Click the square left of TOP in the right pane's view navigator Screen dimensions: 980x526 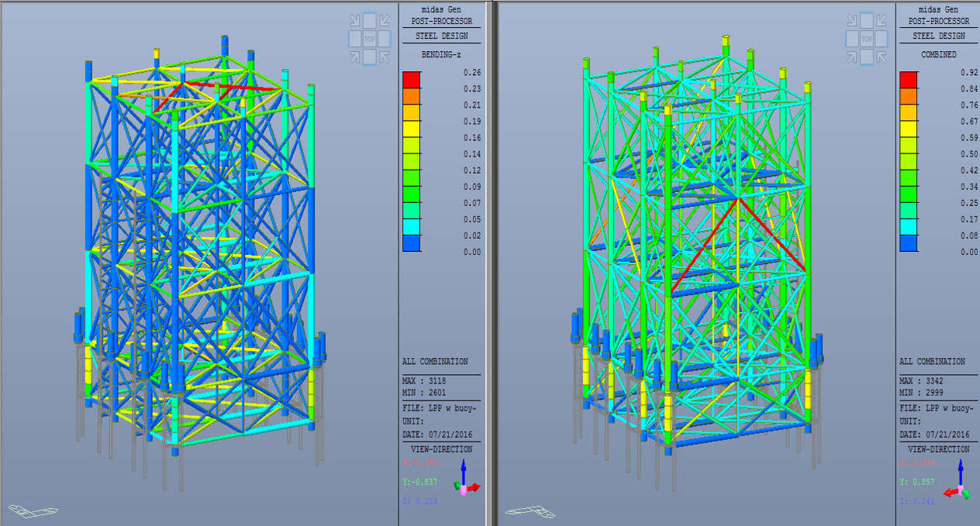coord(851,38)
